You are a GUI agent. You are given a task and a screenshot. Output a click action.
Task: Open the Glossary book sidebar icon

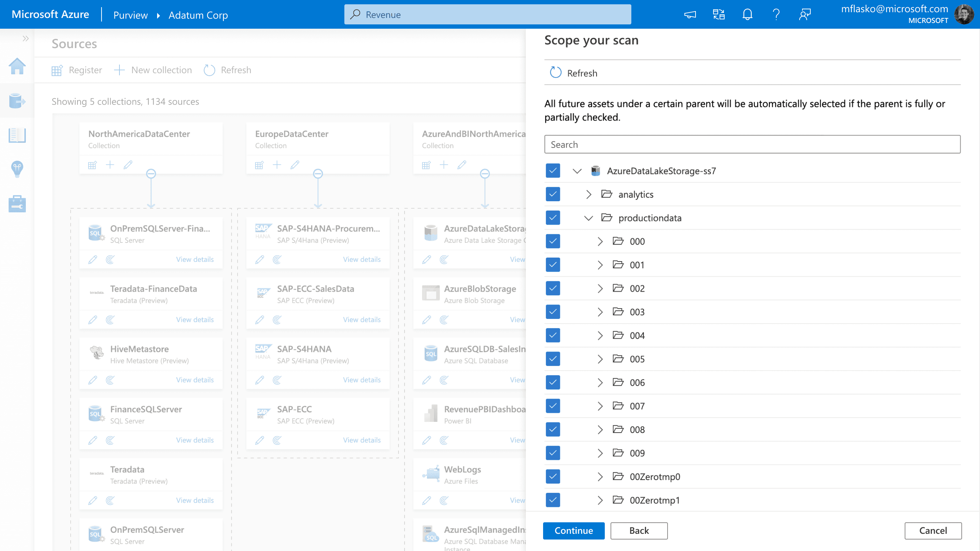click(17, 135)
